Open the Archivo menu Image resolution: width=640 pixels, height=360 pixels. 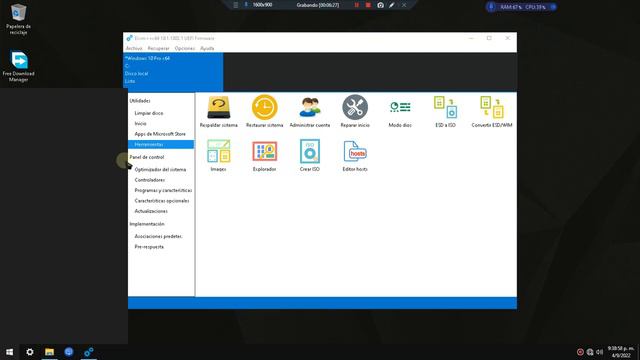click(134, 48)
